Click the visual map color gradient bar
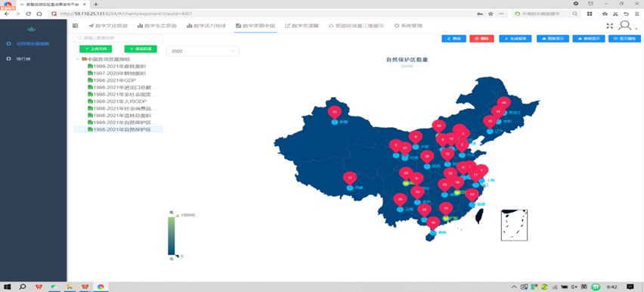 [172, 236]
